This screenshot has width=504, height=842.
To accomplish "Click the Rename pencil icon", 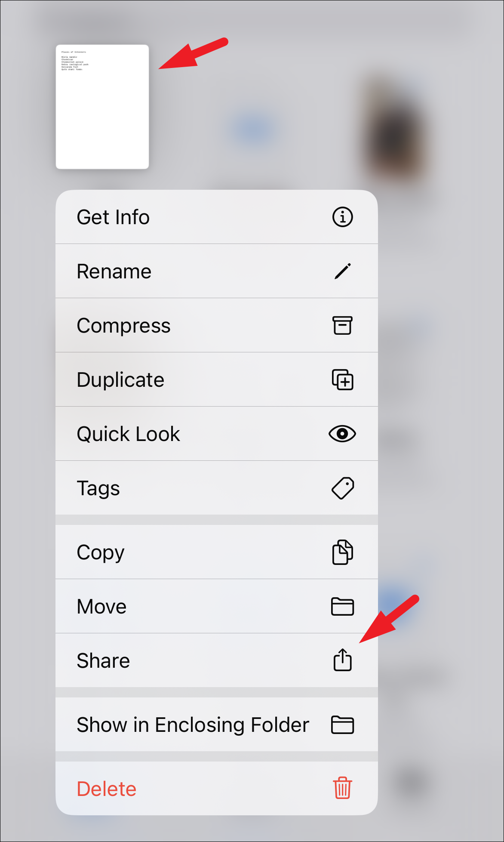I will (342, 271).
